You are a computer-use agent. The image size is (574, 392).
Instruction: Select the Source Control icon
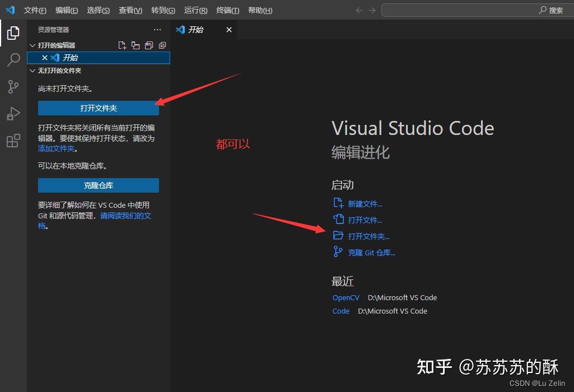pos(13,86)
